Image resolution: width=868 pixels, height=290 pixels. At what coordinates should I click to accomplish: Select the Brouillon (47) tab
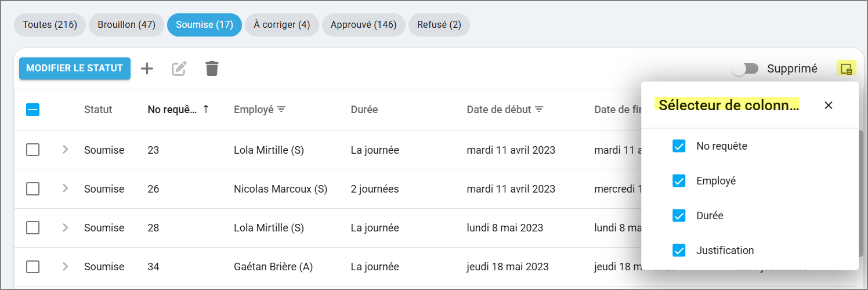(126, 25)
